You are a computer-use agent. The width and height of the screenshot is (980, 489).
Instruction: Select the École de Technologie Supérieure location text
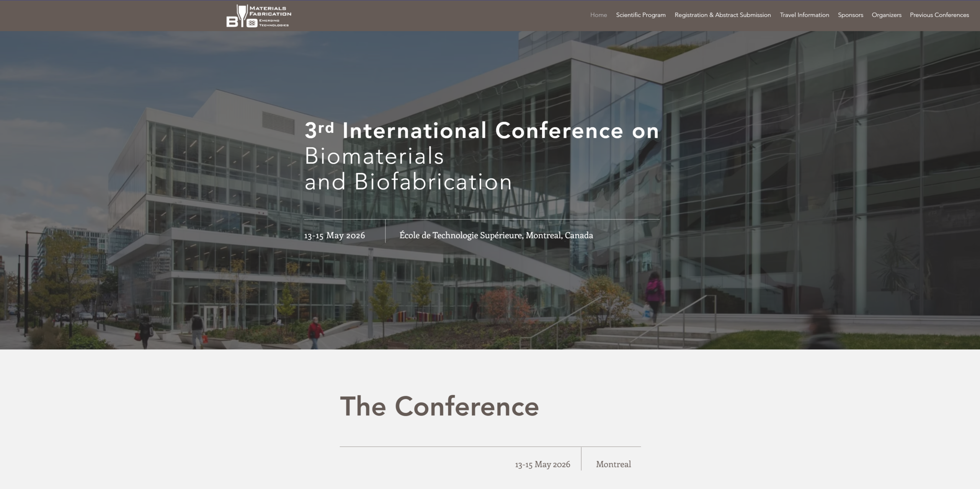(496, 235)
